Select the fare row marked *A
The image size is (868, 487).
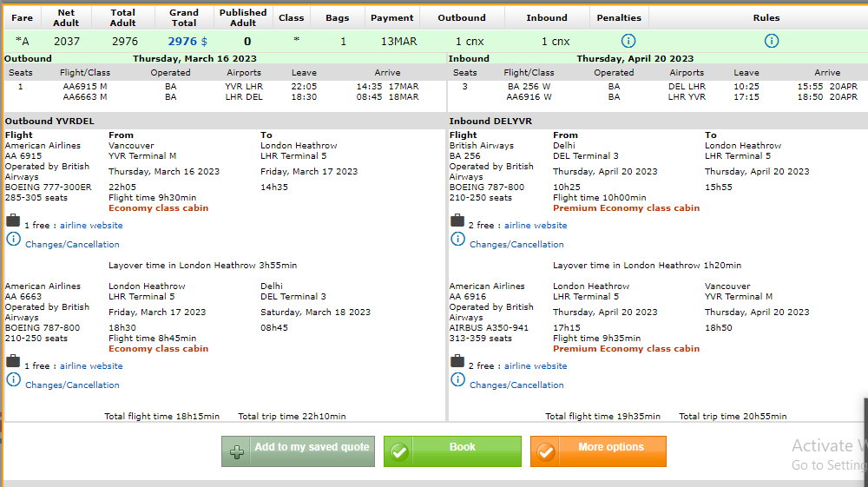point(22,41)
